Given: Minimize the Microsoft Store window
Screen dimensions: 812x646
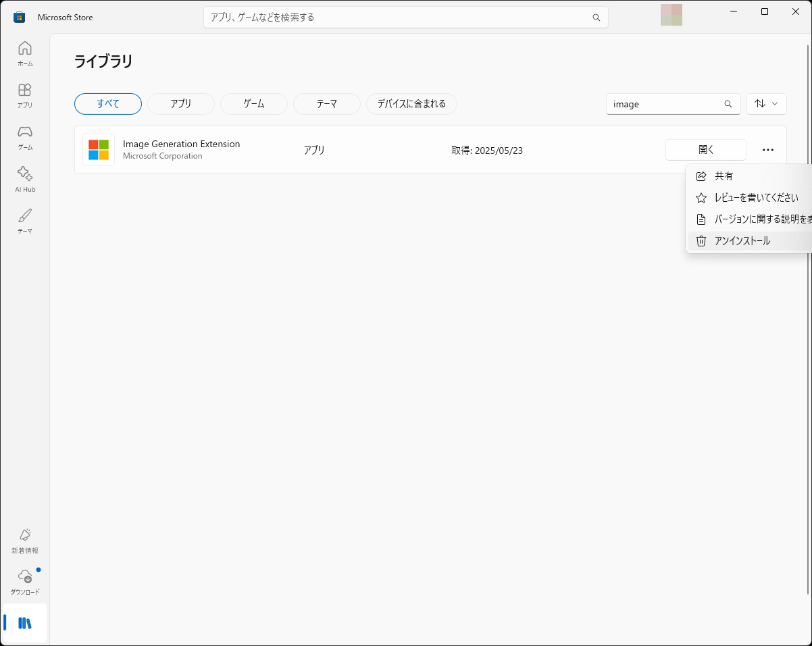Looking at the screenshot, I should (734, 11).
